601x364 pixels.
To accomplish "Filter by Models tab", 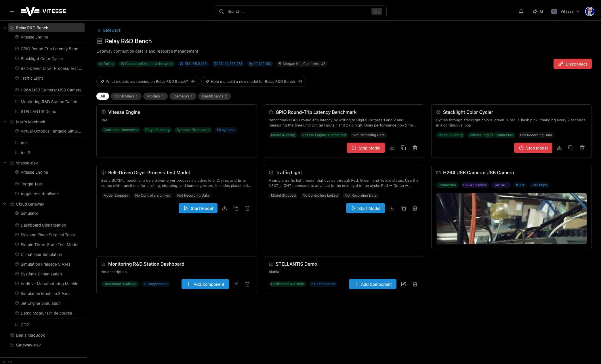I will tap(155, 96).
